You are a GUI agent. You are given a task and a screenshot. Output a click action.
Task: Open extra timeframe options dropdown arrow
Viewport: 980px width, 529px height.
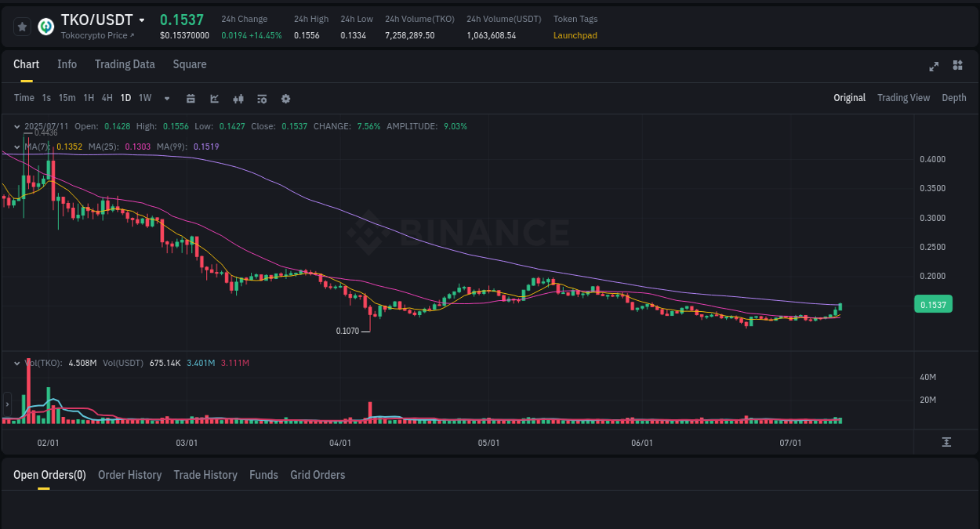tap(166, 99)
